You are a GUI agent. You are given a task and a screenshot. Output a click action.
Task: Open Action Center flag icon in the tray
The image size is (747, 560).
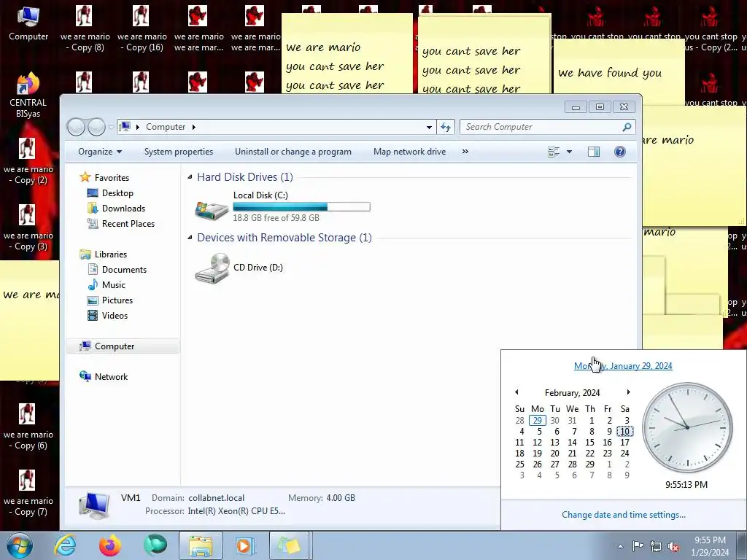pyautogui.click(x=638, y=545)
